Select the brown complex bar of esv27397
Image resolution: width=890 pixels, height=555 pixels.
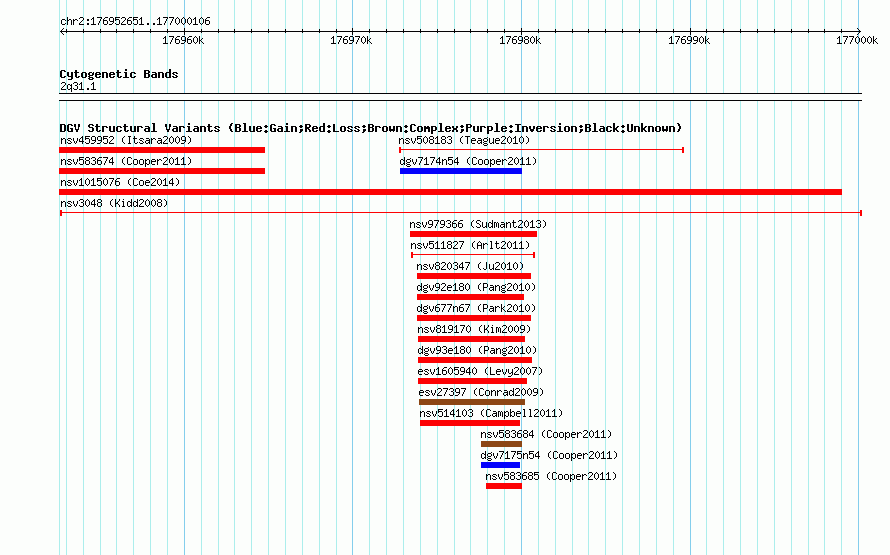pyautogui.click(x=472, y=402)
